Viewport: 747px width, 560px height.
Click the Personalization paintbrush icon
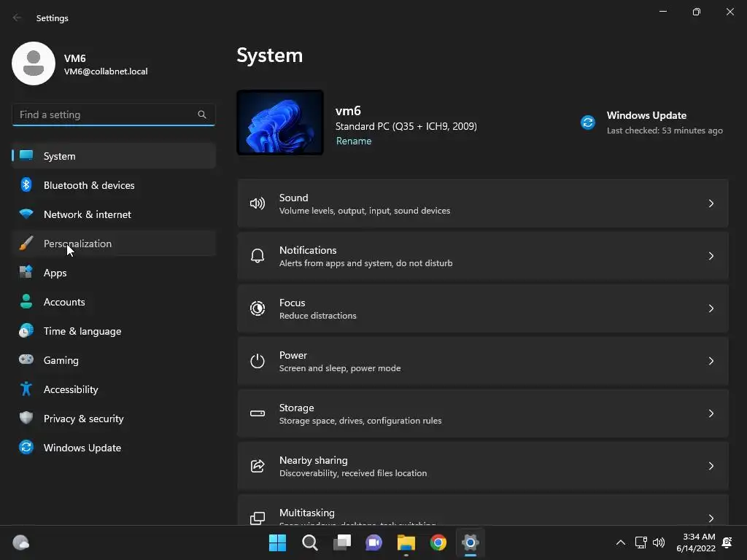(x=26, y=244)
